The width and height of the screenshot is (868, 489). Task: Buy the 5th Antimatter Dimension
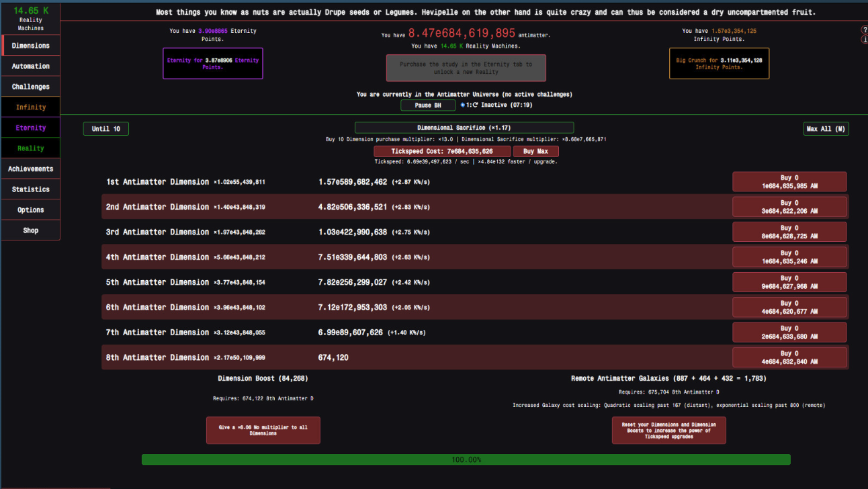(x=789, y=282)
